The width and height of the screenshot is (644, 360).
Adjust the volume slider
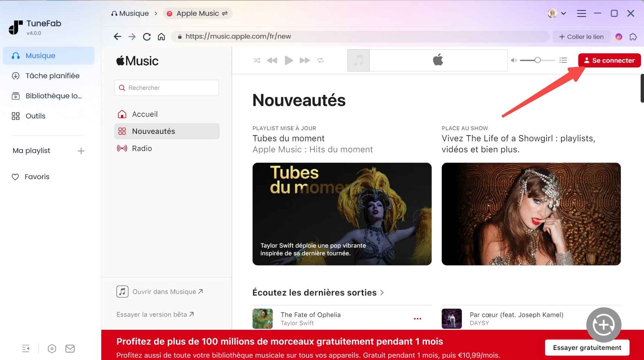point(538,60)
